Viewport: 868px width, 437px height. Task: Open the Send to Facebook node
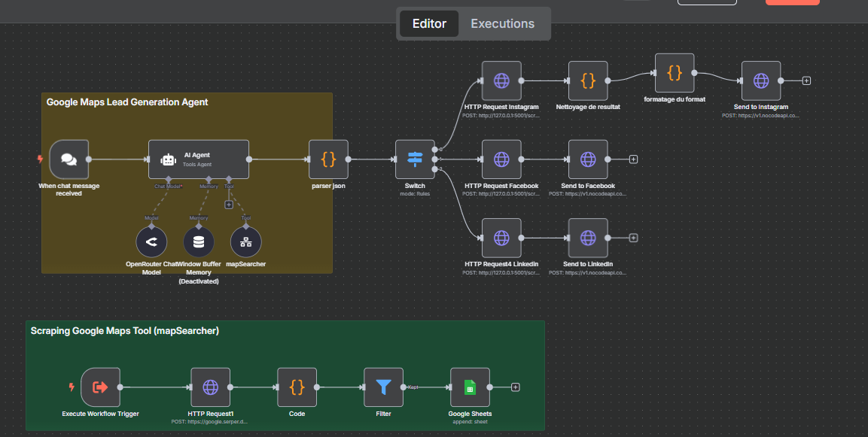(x=588, y=159)
